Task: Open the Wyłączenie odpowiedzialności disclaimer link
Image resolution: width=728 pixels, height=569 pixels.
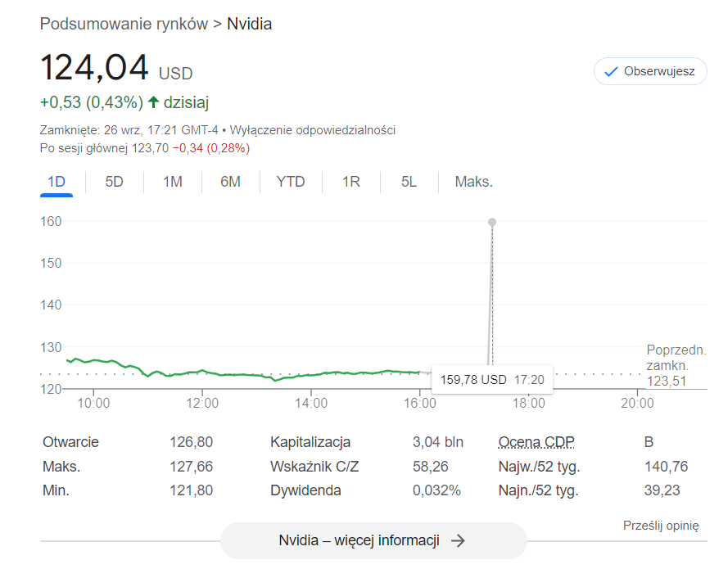Action: [313, 129]
